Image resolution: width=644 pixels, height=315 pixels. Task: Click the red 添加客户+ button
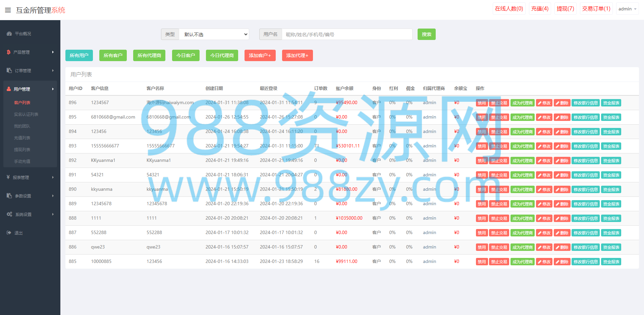[260, 55]
